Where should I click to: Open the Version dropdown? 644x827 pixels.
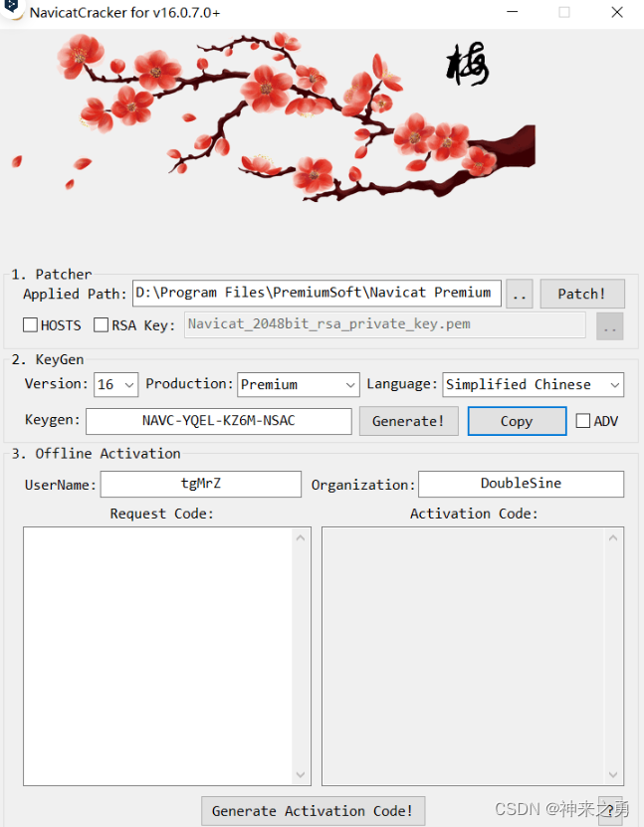click(x=116, y=384)
